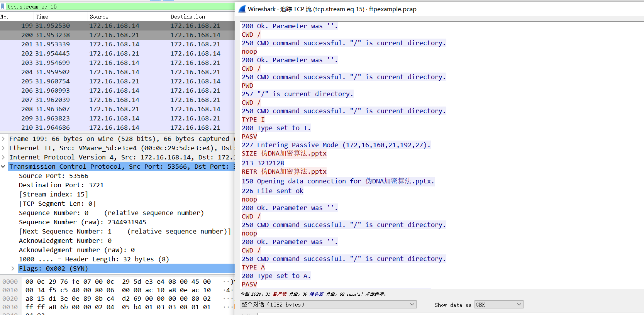Select packet 206 in the packet list

[117, 91]
